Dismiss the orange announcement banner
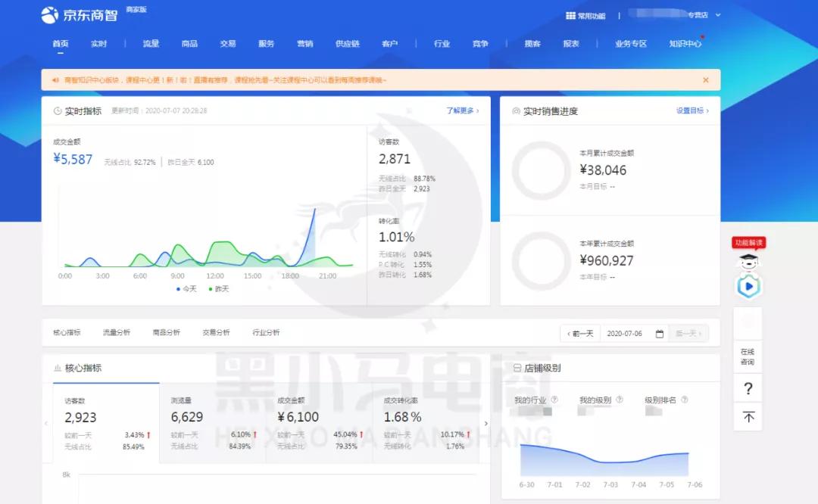 705,79
